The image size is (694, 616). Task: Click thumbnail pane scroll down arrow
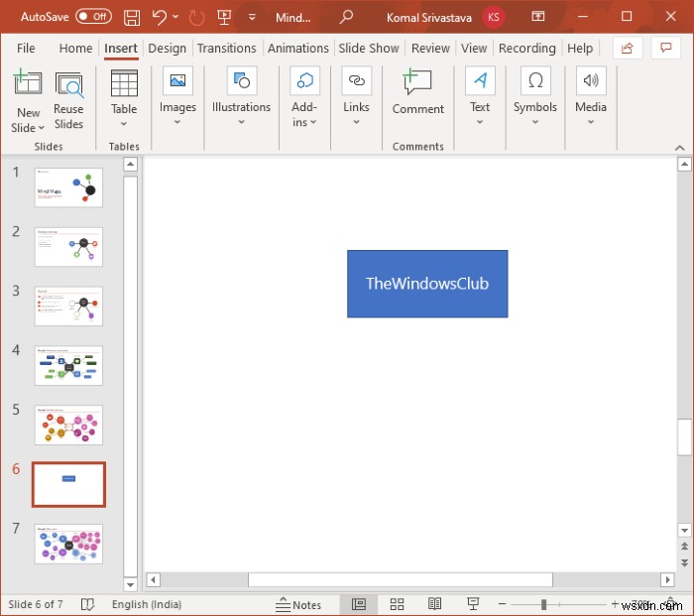(x=130, y=584)
